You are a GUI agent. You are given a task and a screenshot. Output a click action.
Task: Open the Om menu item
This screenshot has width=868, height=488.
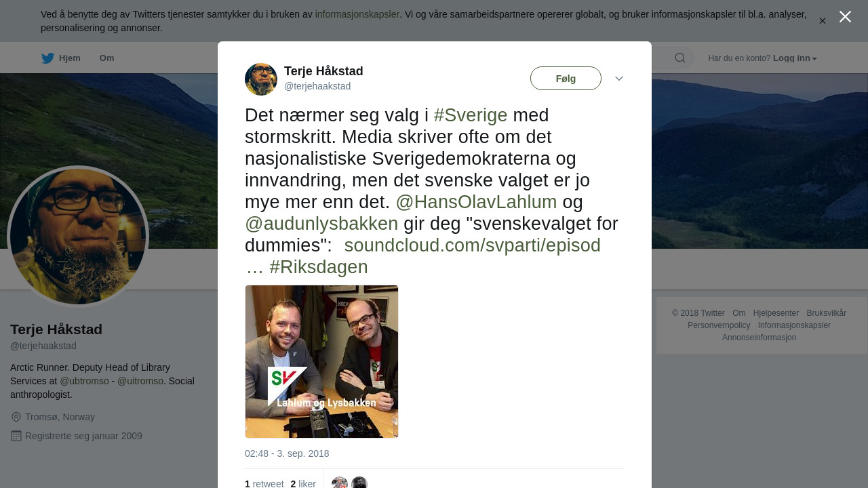[x=107, y=58]
